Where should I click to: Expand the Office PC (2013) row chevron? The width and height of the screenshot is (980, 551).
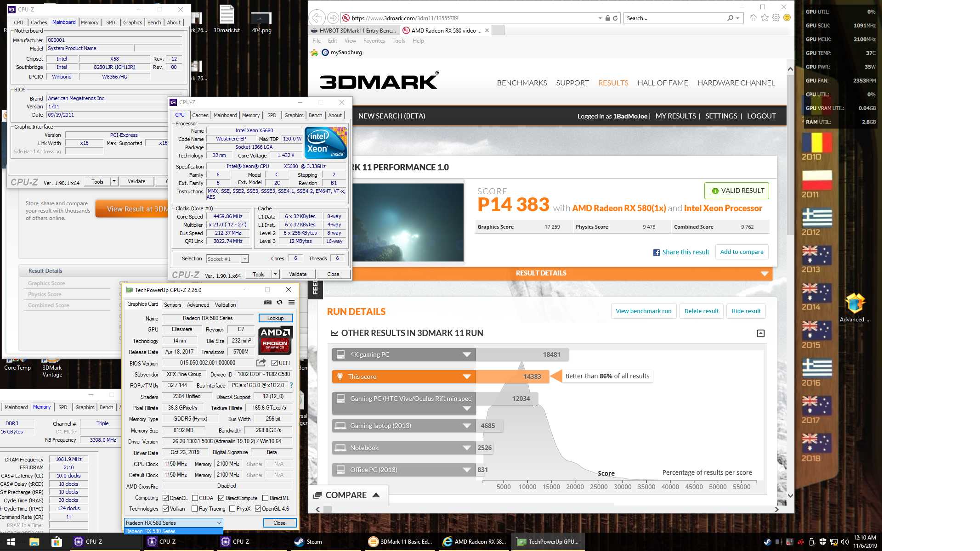[467, 470]
